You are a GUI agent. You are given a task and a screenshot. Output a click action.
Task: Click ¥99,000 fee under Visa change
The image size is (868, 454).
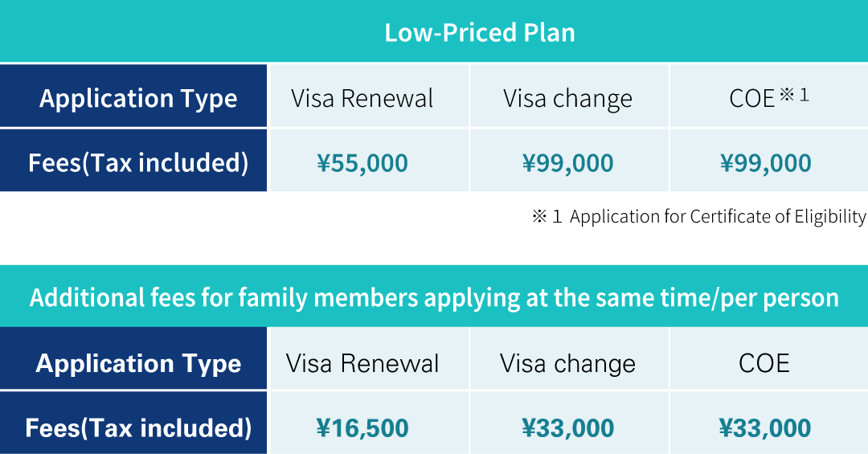[567, 164]
